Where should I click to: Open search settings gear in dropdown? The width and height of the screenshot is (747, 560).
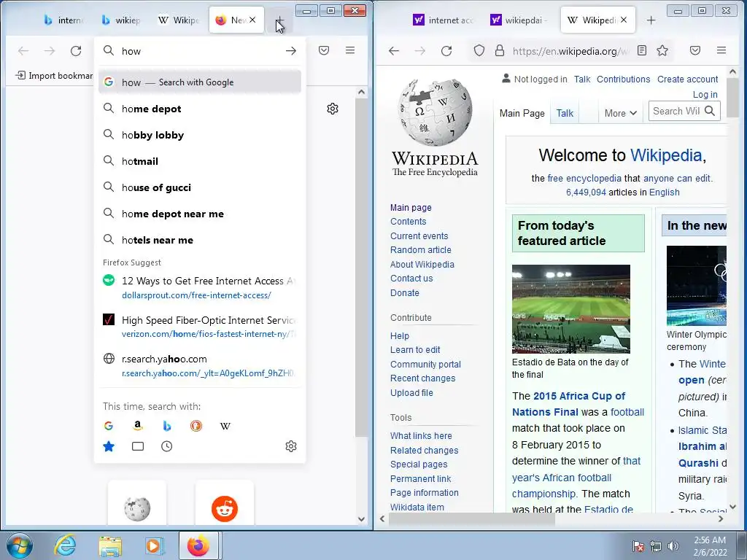[291, 446]
